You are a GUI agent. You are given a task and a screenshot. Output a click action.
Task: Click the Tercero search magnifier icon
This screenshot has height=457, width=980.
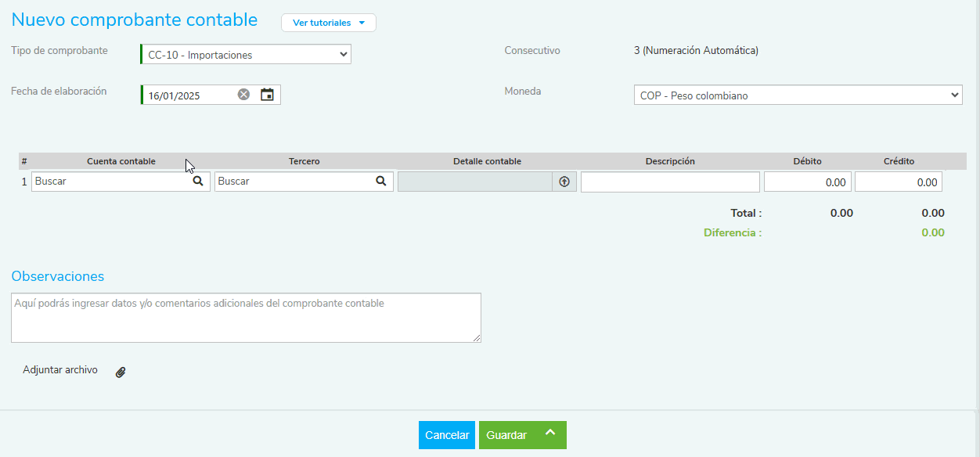(x=381, y=182)
